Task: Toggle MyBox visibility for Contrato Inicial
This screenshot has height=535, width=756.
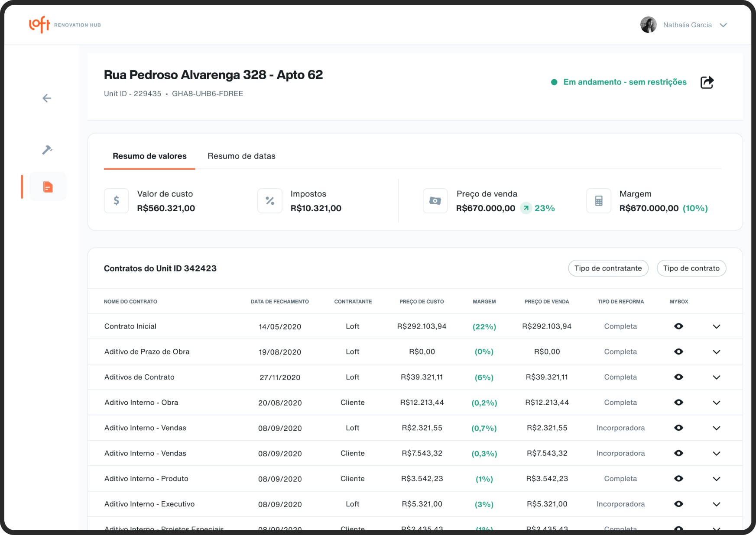Action: [679, 326]
